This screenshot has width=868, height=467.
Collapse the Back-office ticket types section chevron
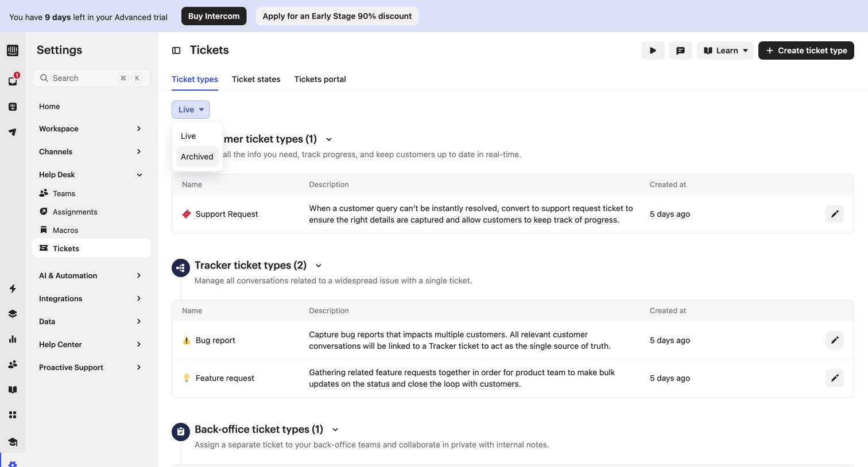click(x=335, y=430)
